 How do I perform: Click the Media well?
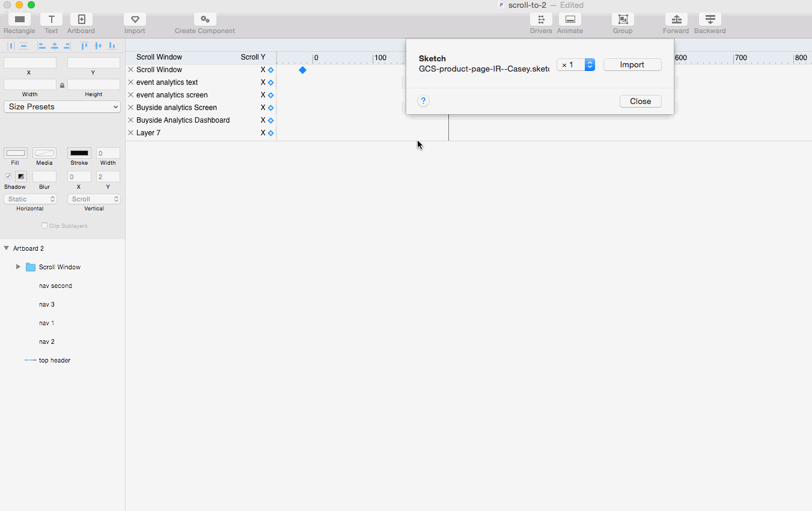click(44, 153)
